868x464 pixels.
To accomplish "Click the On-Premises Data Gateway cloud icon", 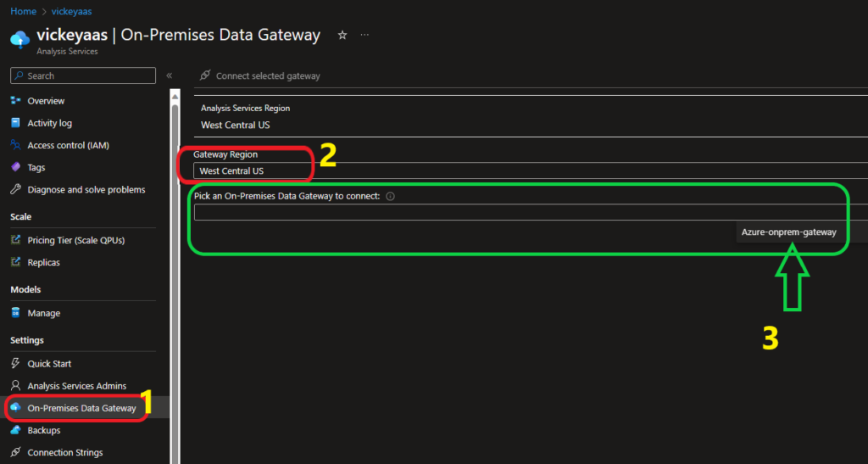I will coord(15,407).
